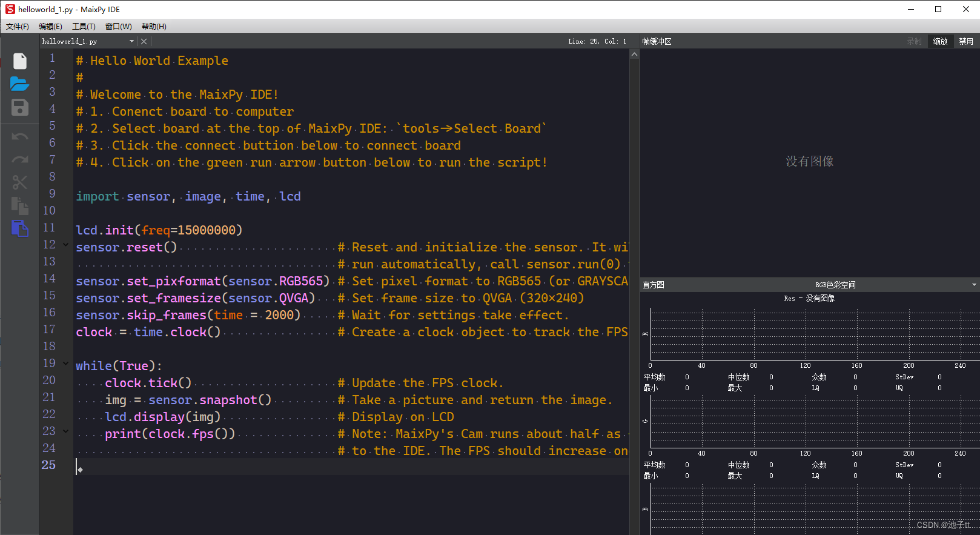Screen dimensions: 980x535
Task: Click the lcd.init(freq=15000000) line
Action: pos(159,230)
